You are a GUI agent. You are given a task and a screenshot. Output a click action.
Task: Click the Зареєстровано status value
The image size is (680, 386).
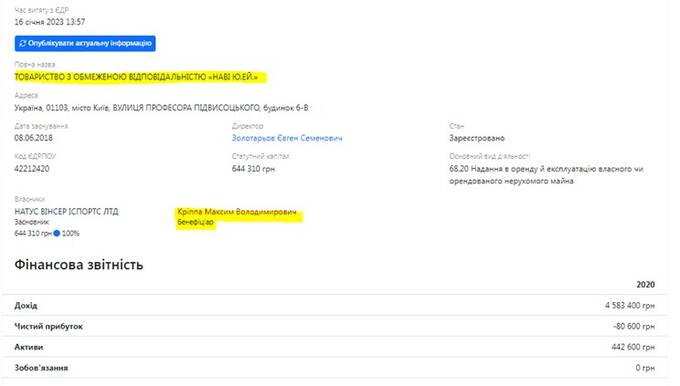point(477,138)
